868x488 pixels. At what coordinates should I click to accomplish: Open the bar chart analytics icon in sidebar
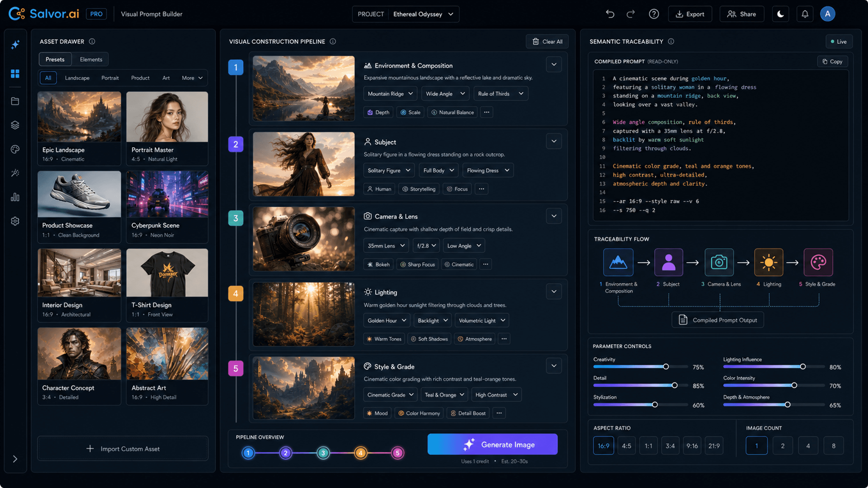[x=15, y=197]
